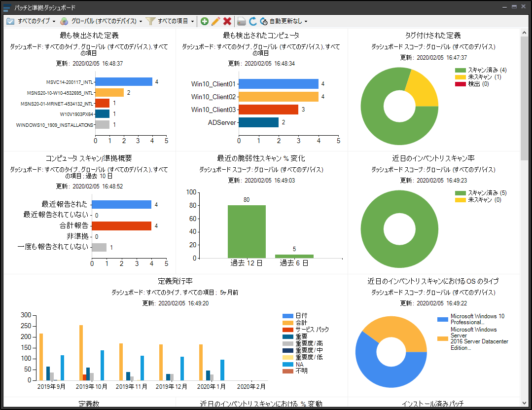Click the 定義発行率 chart title
This screenshot has height=410, width=532.
pyautogui.click(x=176, y=281)
